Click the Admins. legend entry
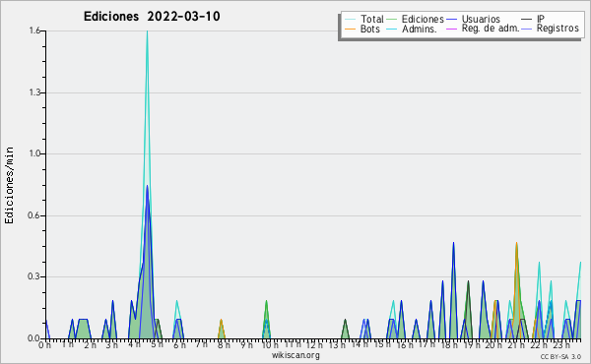 pyautogui.click(x=412, y=29)
